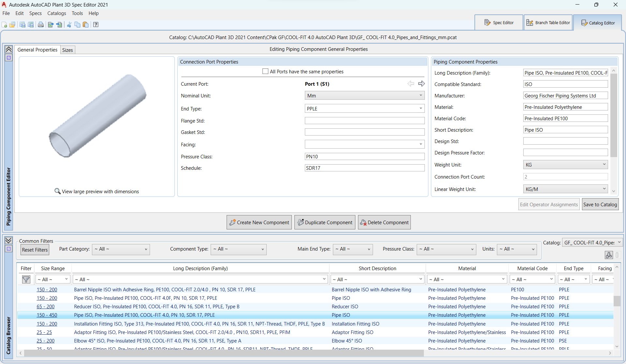626x364 pixels.
Task: Click the Save to Catalog button
Action: (600, 205)
